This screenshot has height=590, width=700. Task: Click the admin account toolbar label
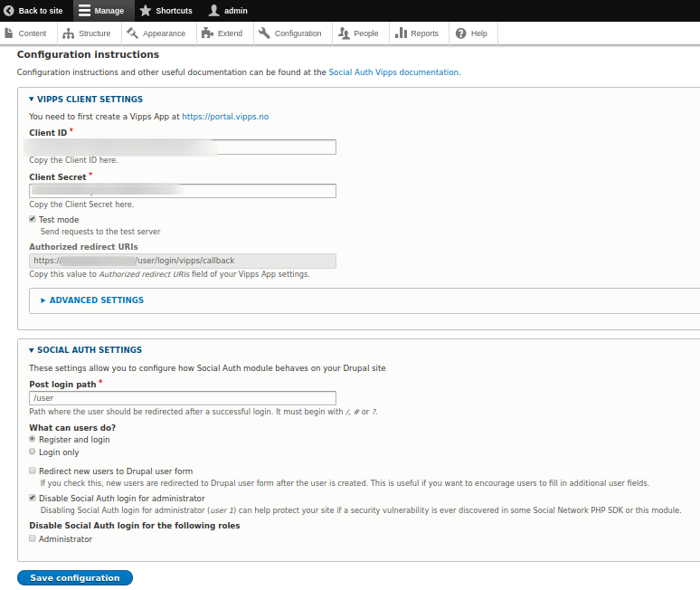pos(236,11)
